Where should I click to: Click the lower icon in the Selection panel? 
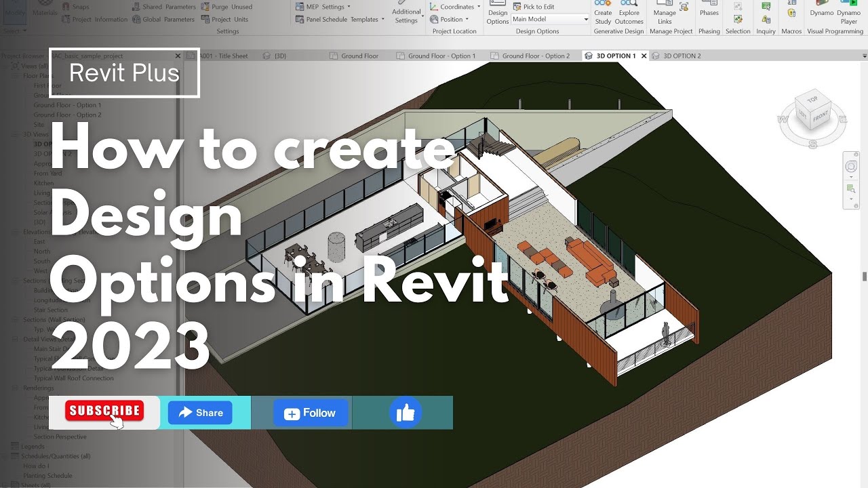point(738,19)
